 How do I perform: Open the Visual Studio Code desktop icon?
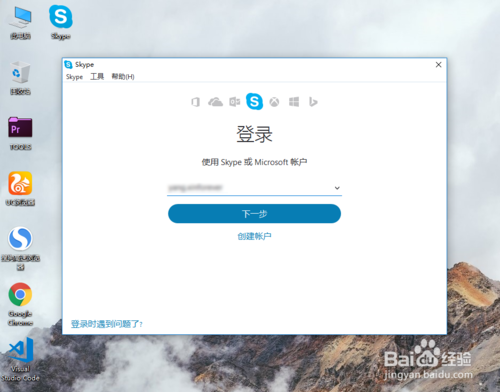coord(20,359)
